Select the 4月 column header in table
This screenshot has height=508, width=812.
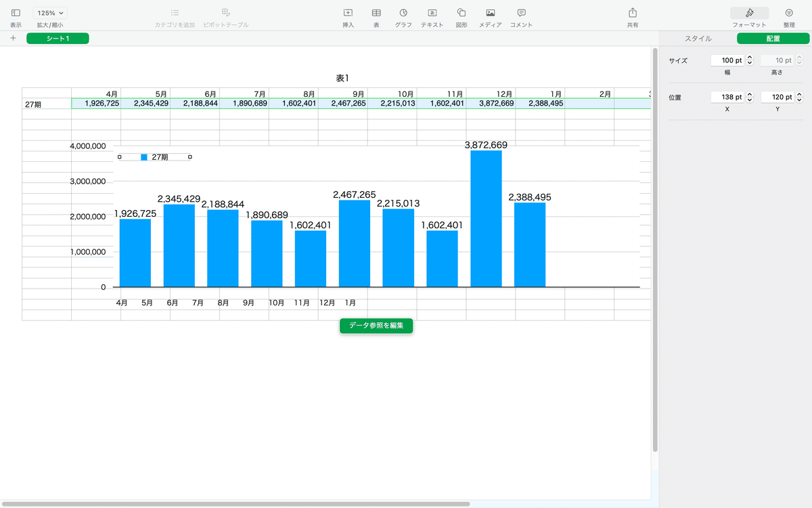point(96,93)
